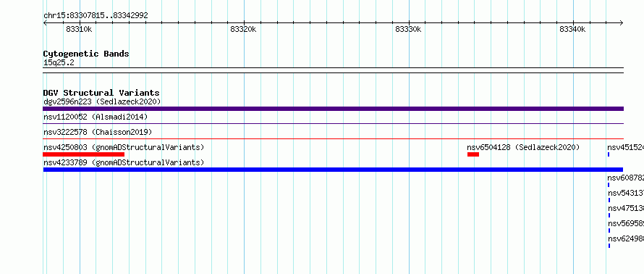Click the thin red nsv3222578 variant line

(333, 139)
